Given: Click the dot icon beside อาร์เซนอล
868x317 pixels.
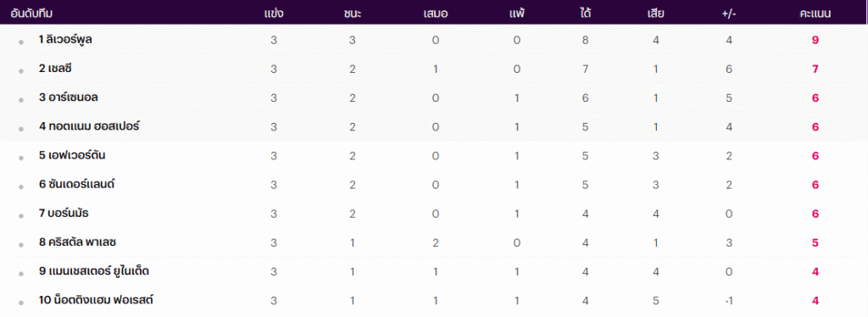Looking at the screenshot, I should pyautogui.click(x=21, y=100).
